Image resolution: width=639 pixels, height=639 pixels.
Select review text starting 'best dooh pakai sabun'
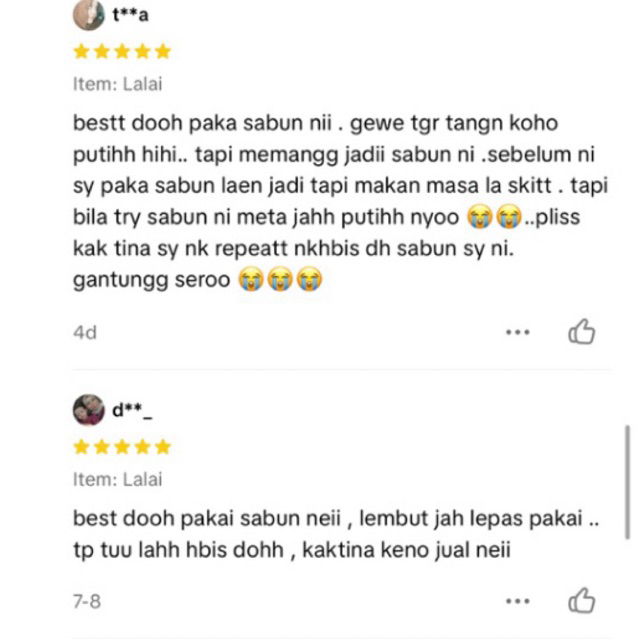pos(336,534)
